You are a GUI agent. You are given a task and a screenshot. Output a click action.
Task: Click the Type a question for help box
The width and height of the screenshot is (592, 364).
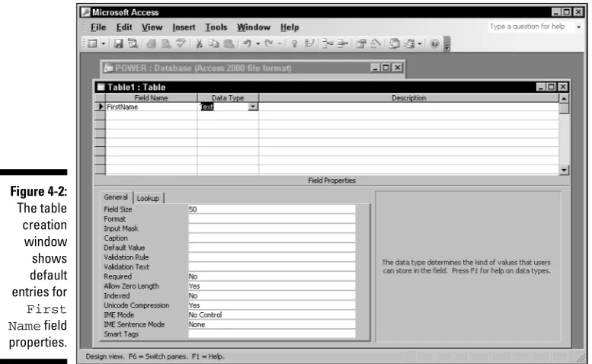click(530, 27)
